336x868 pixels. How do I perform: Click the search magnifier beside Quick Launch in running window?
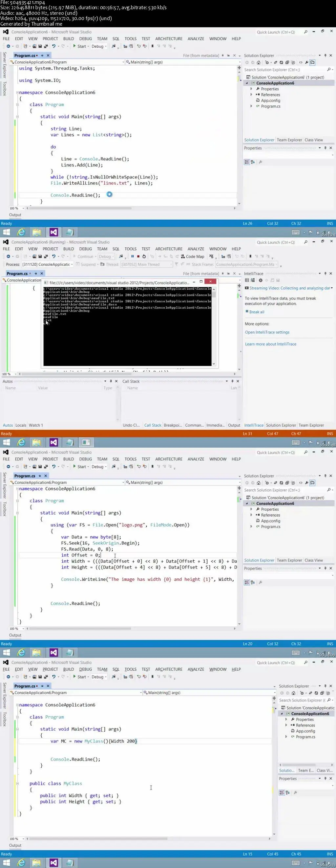(306, 242)
